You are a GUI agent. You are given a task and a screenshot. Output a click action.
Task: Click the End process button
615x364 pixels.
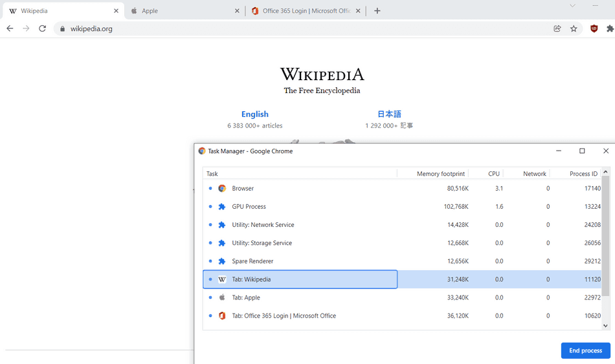pyautogui.click(x=586, y=350)
